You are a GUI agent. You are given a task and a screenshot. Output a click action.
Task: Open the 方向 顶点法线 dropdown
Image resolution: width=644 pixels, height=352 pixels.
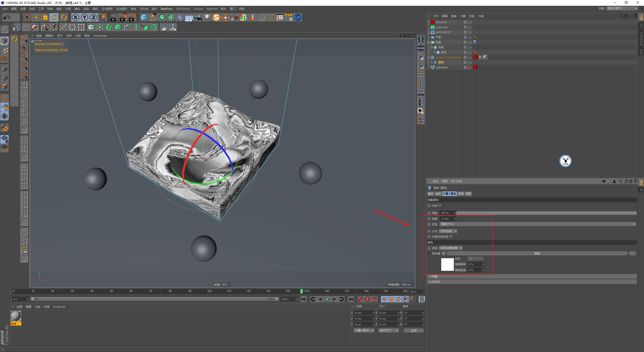pyautogui.click(x=448, y=231)
